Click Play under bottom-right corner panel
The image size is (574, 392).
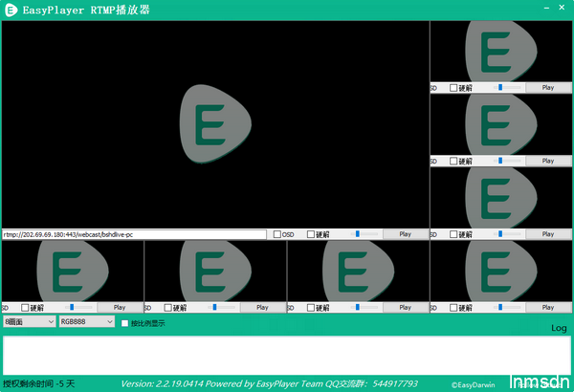(x=548, y=308)
